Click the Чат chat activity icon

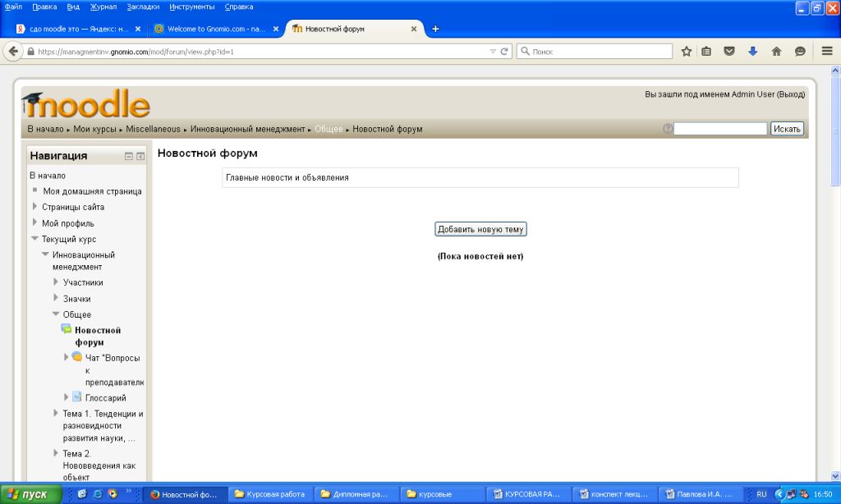click(x=77, y=356)
